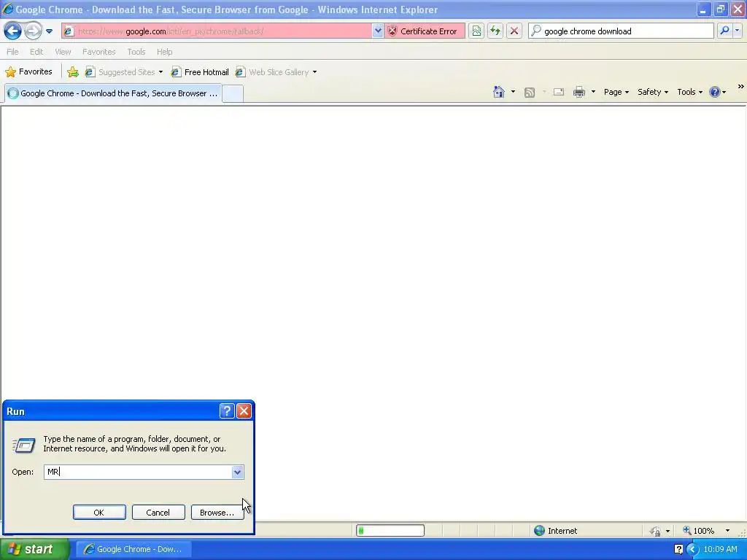Screen dimensions: 747x560
Task: Open the Free Hotmail favorite link
Action: coord(200,72)
